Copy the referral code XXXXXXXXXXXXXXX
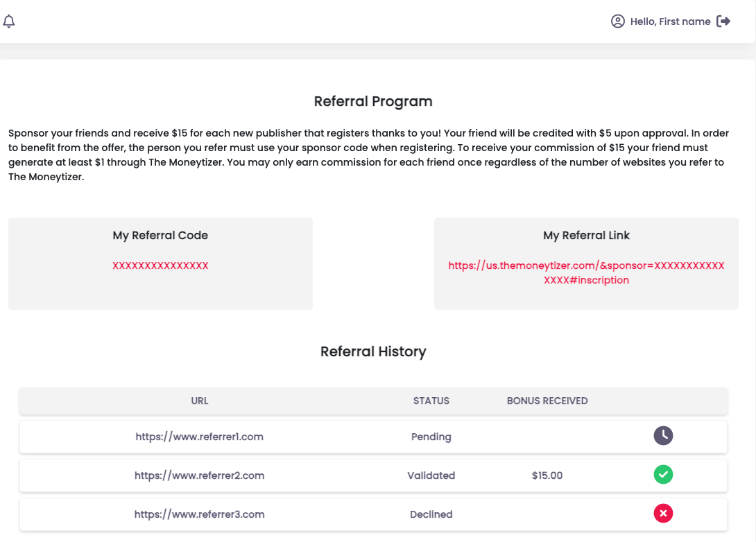This screenshot has width=756, height=542. tap(160, 265)
